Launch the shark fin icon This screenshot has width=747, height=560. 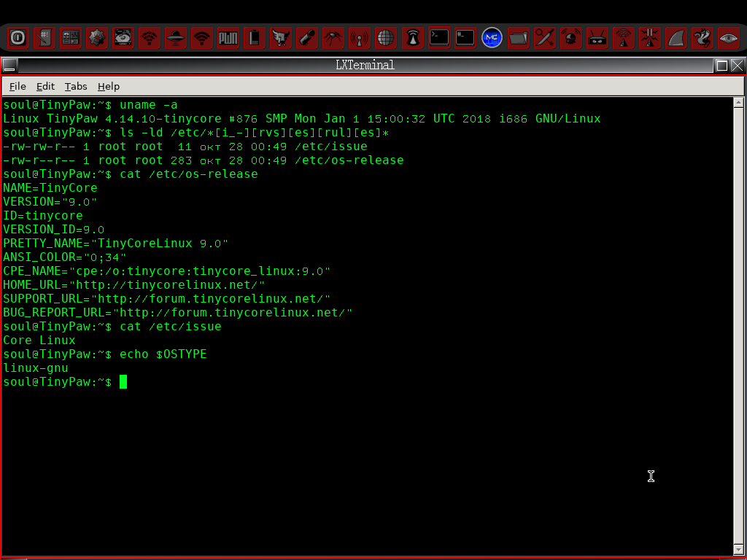[x=676, y=38]
